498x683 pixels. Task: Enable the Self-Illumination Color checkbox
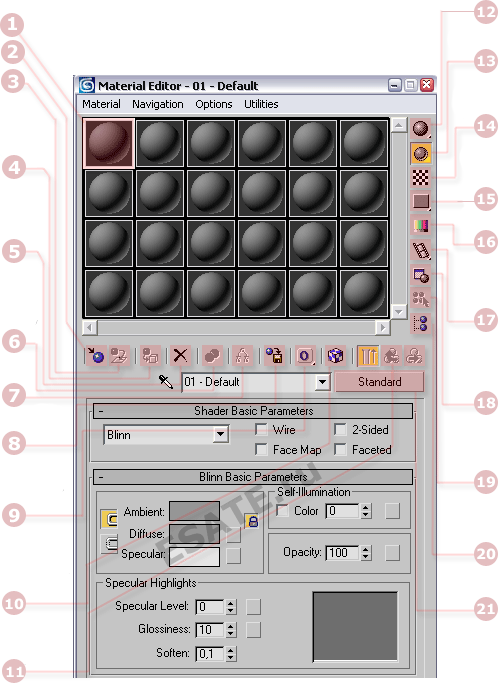pyautogui.click(x=282, y=511)
